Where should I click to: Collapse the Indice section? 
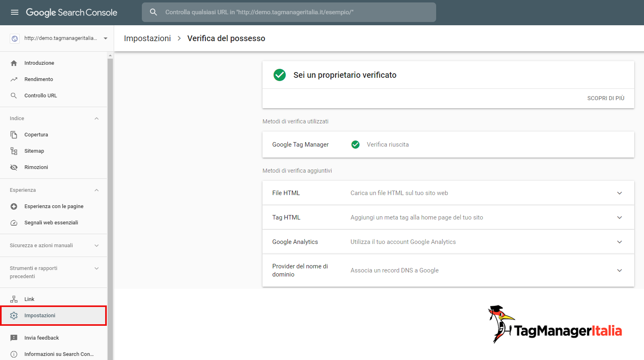click(x=97, y=119)
